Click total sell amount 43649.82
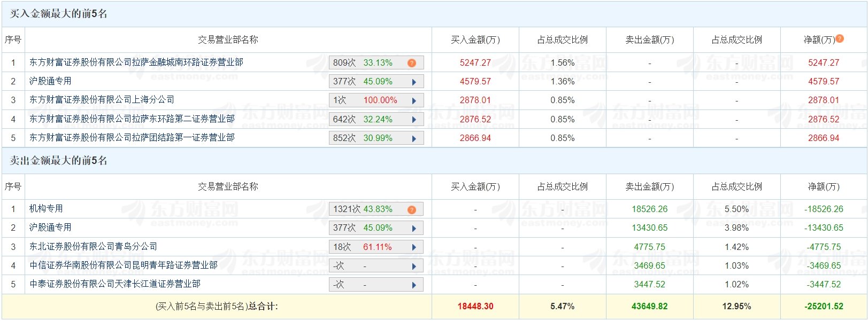The image size is (868, 321). 650,306
